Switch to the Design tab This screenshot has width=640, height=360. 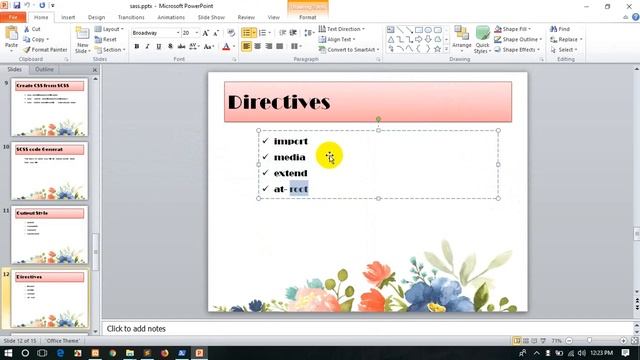coord(96,17)
